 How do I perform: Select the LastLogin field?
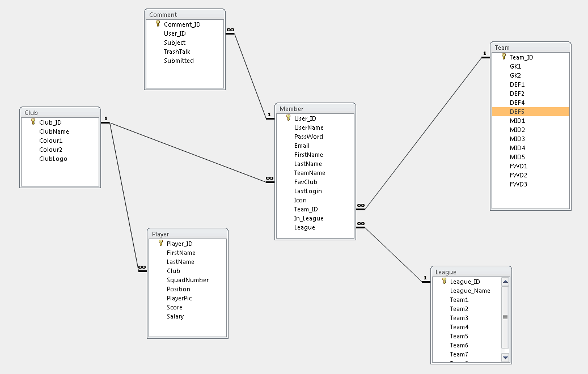pos(308,191)
